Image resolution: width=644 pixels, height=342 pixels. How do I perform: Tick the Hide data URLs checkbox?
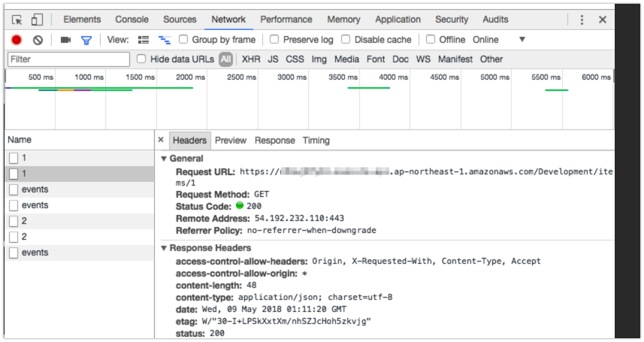pos(141,59)
